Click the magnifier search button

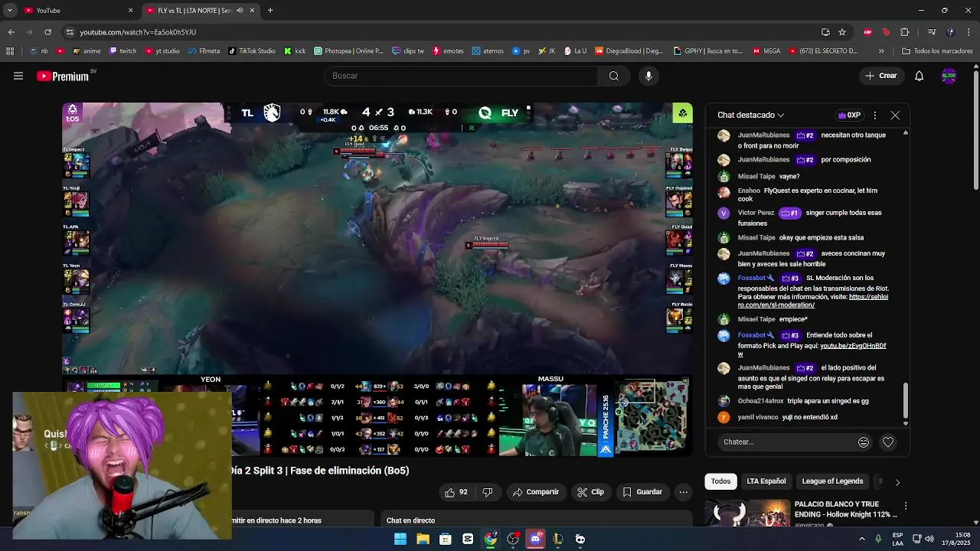613,76
